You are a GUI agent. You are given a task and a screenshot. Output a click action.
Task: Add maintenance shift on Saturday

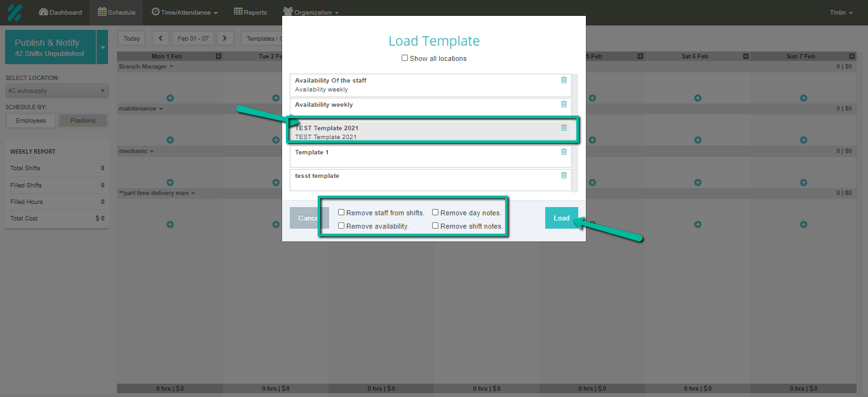(698, 140)
